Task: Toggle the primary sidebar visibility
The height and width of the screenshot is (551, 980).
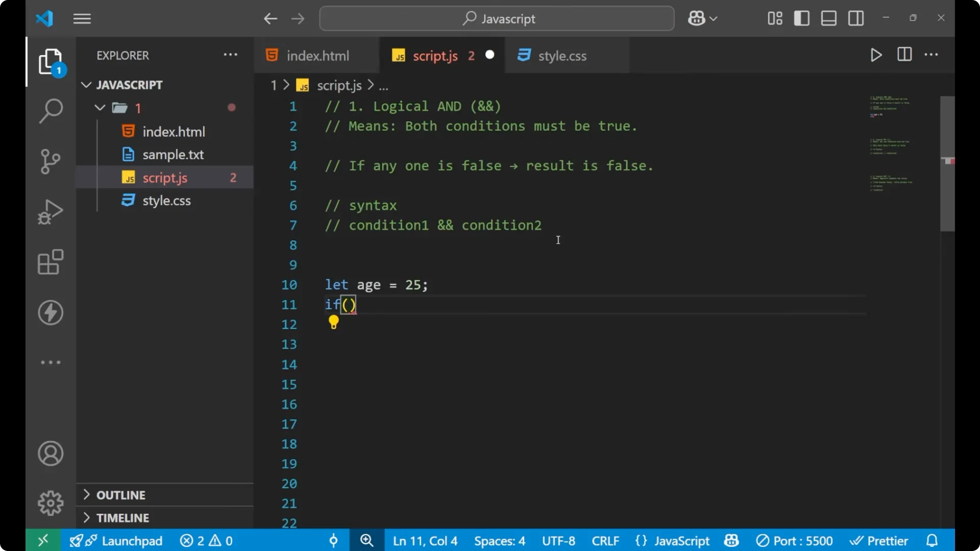Action: point(801,18)
